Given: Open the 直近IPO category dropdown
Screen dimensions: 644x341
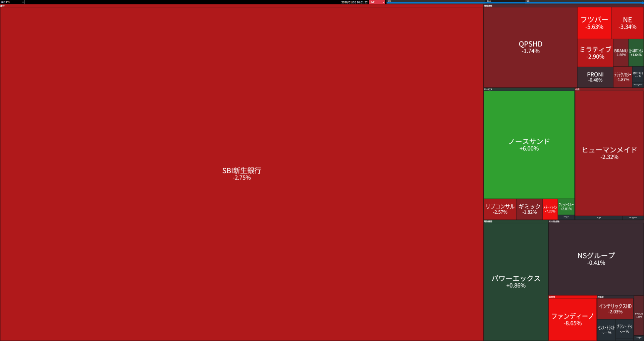Looking at the screenshot, I should click(12, 2).
